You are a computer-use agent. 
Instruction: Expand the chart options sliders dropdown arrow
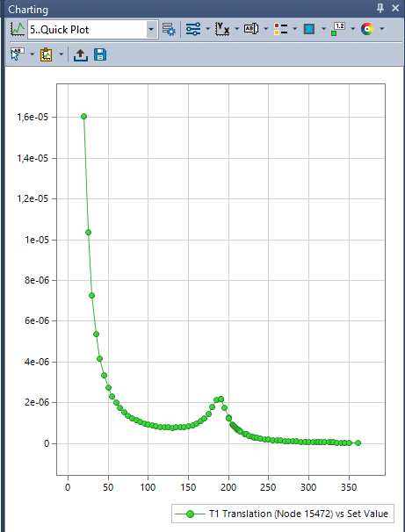[207, 29]
